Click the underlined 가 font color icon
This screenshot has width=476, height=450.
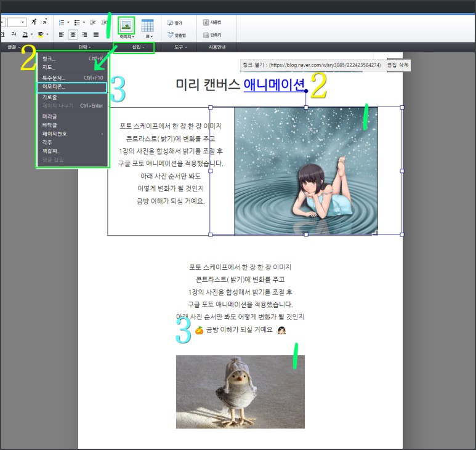25,34
